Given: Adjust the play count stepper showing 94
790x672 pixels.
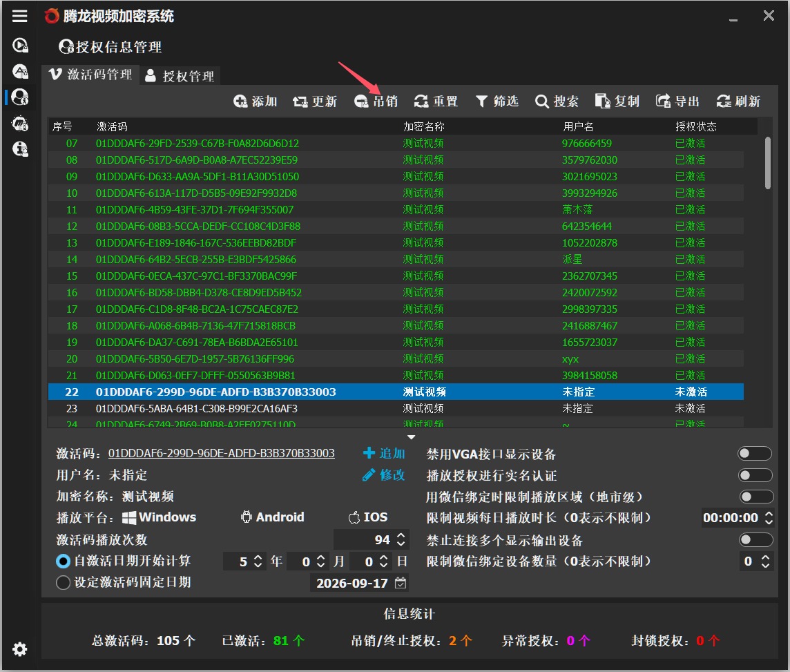Looking at the screenshot, I should pos(401,539).
